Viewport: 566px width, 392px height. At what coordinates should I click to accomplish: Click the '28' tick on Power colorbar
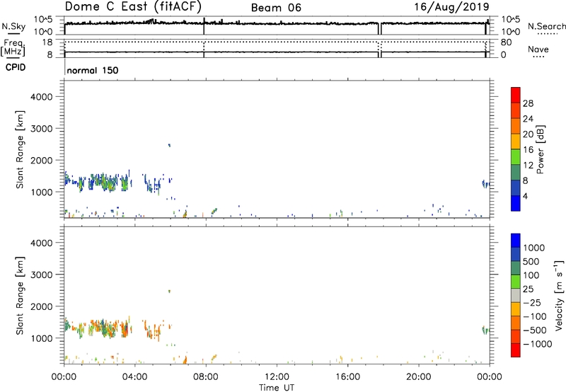click(528, 103)
